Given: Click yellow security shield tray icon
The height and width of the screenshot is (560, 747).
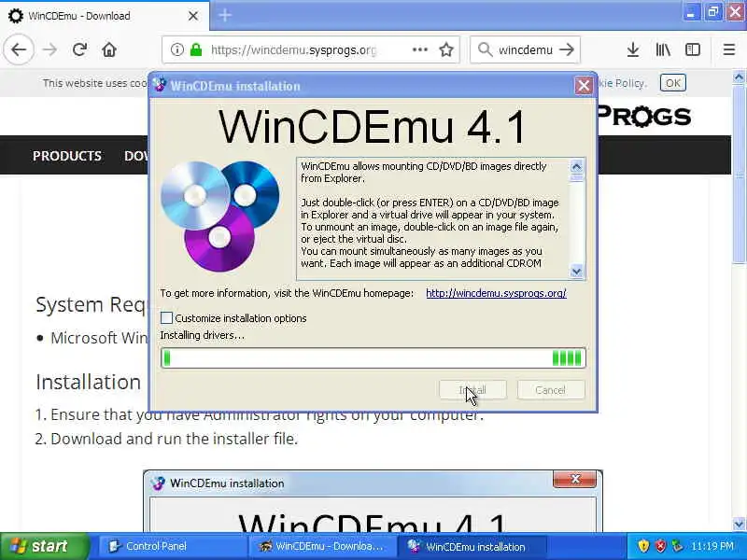Looking at the screenshot, I should (643, 546).
